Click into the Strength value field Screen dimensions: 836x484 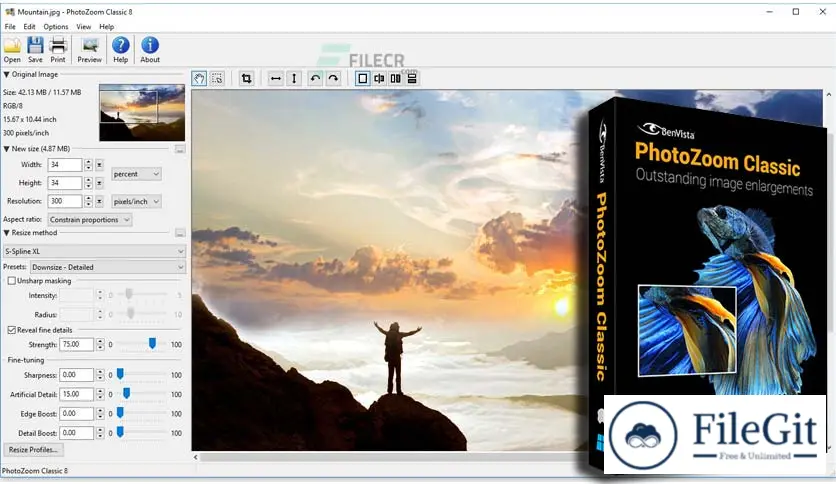point(77,345)
